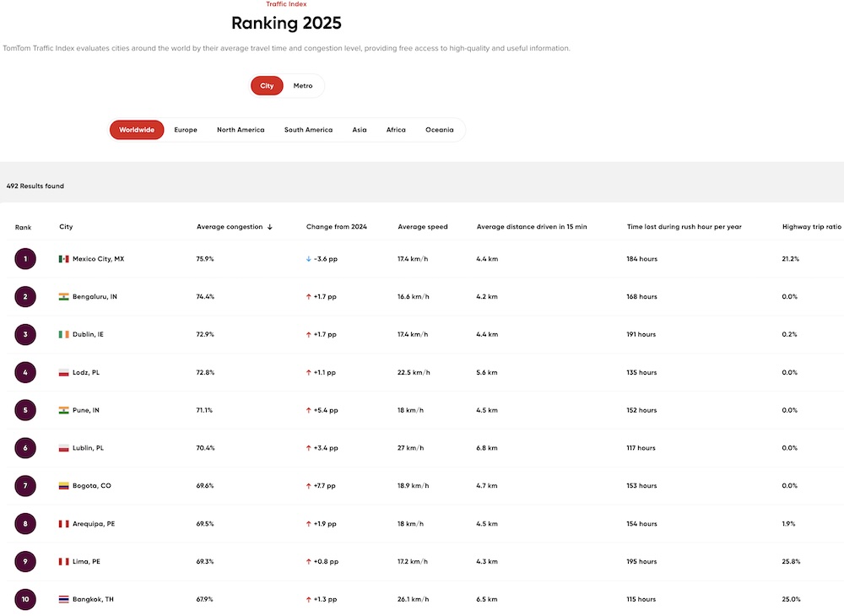844x616 pixels.
Task: Click the Colombia flag next to Bogota
Action: tap(63, 486)
